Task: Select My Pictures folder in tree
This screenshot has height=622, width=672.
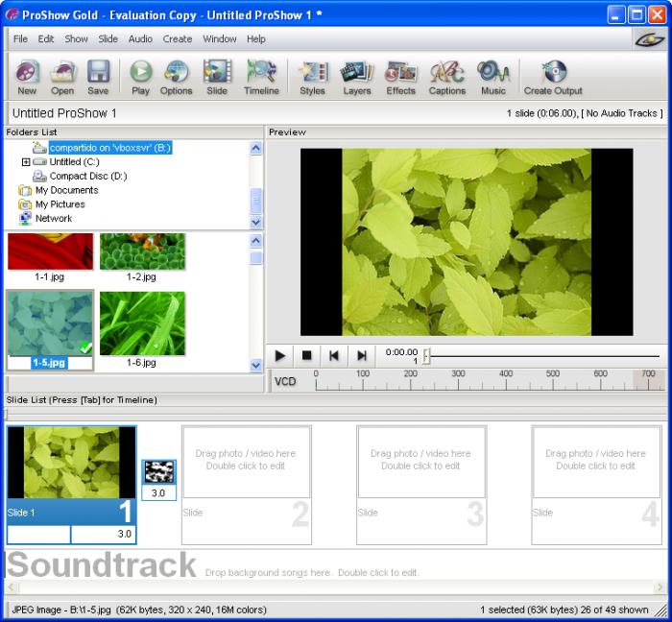Action: [x=60, y=204]
